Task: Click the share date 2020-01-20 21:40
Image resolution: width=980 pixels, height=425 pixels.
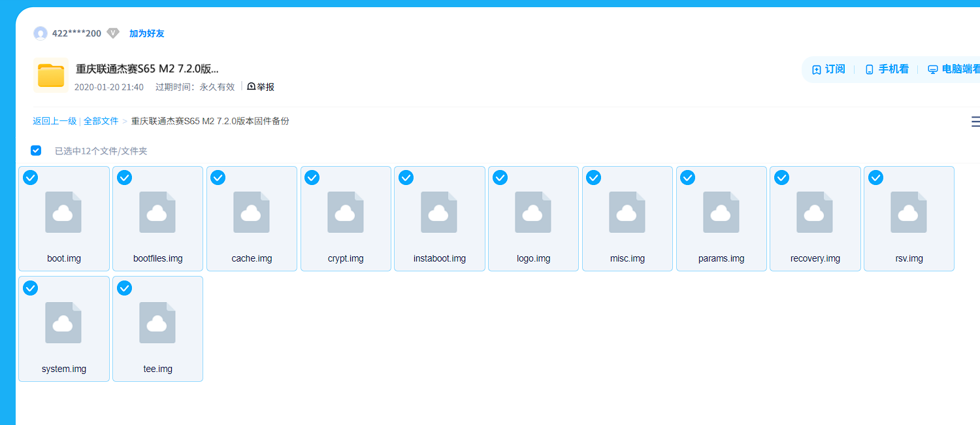Action: coord(109,87)
